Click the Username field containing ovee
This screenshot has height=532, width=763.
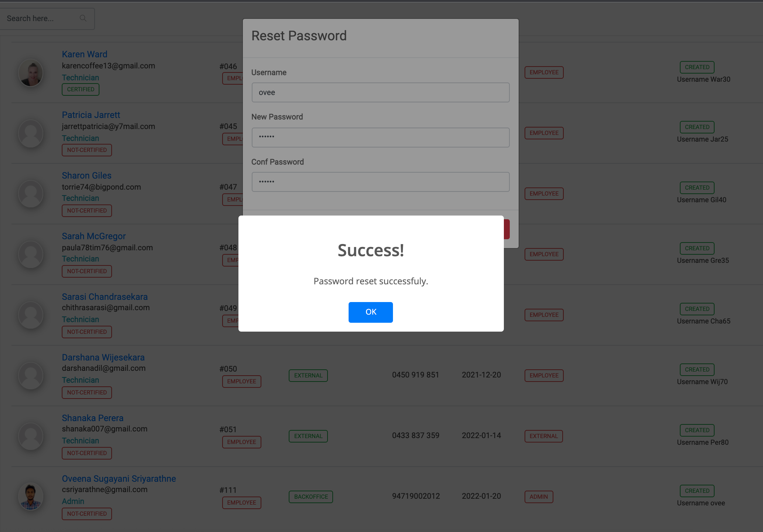pos(380,92)
